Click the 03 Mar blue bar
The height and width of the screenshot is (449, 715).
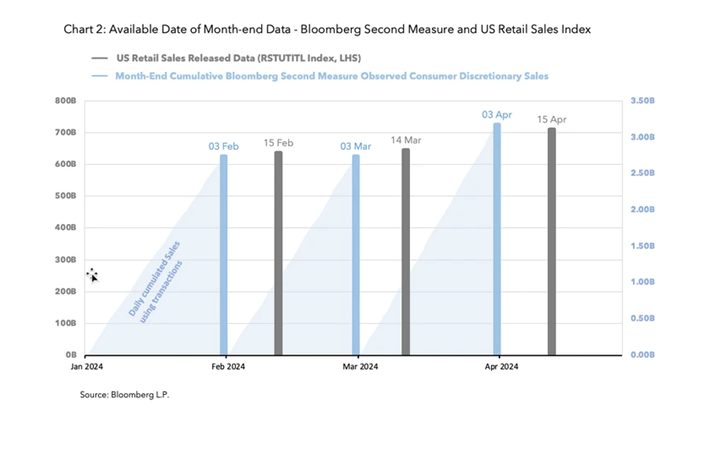click(x=356, y=254)
